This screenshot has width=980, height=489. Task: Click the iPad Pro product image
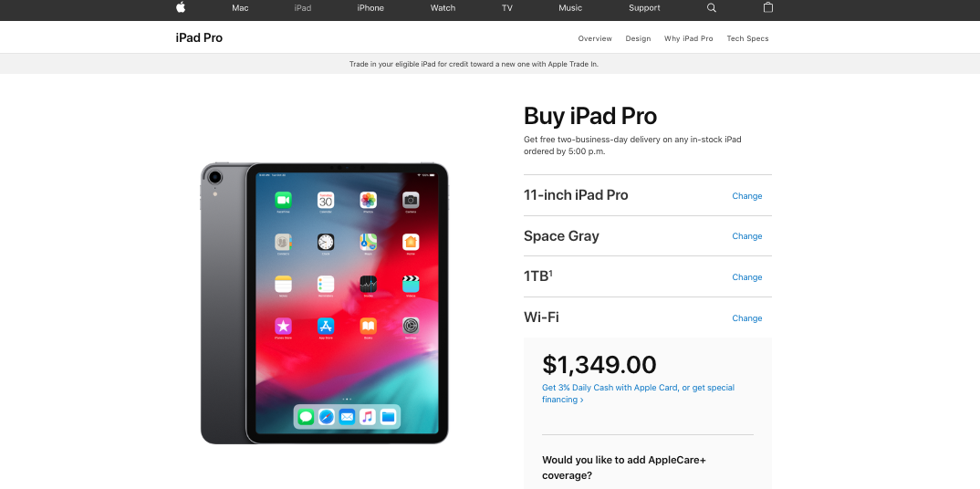pos(324,304)
